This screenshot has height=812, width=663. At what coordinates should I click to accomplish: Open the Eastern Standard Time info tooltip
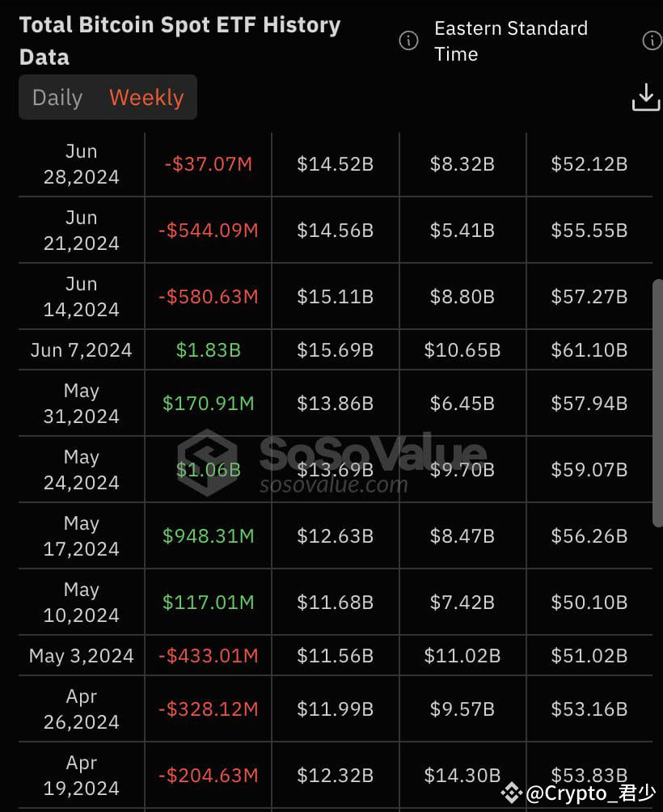[408, 41]
